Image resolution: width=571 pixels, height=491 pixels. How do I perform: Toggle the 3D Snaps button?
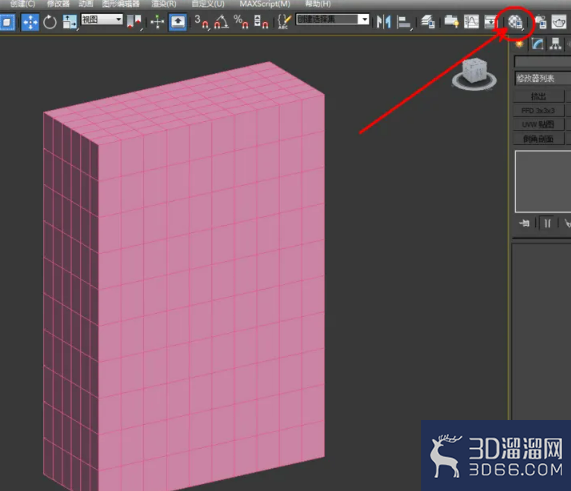pyautogui.click(x=202, y=22)
